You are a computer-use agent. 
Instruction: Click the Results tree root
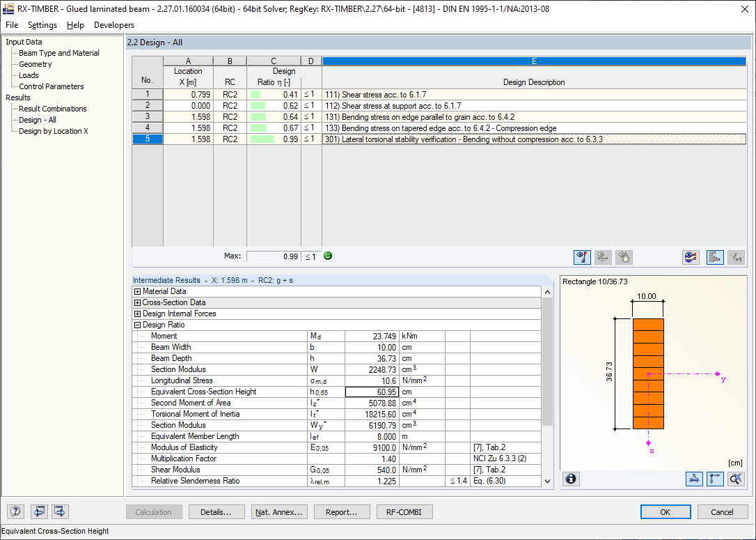coord(18,98)
